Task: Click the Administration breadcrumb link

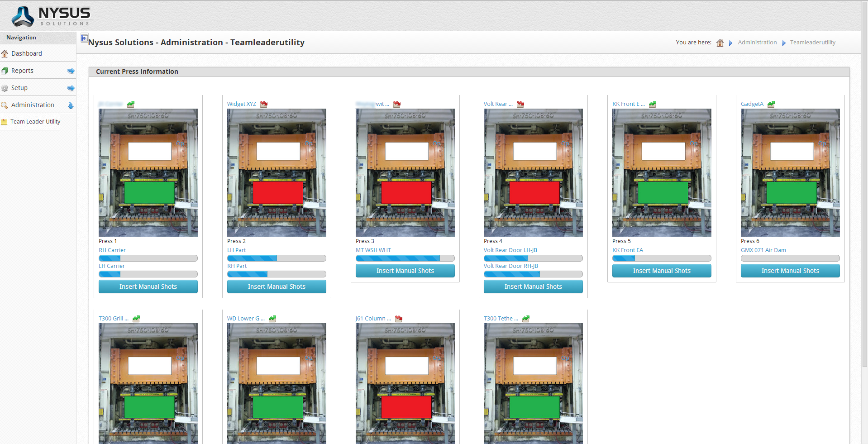Action: (x=757, y=43)
